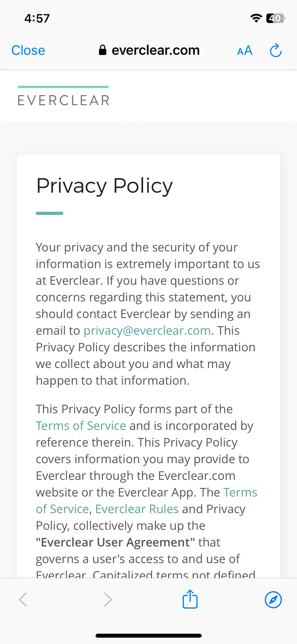Viewport: 297px width, 644px height.
Task: Open the AA text size menu
Action: click(x=245, y=50)
